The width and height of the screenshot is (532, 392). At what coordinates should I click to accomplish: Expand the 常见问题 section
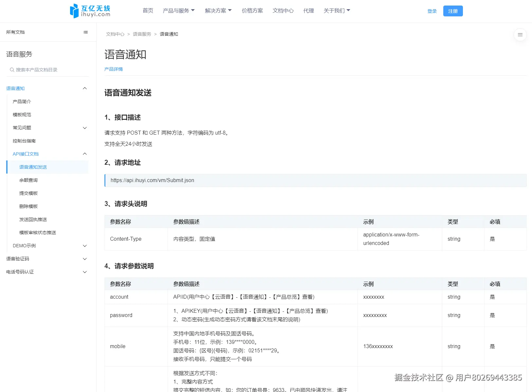point(50,128)
